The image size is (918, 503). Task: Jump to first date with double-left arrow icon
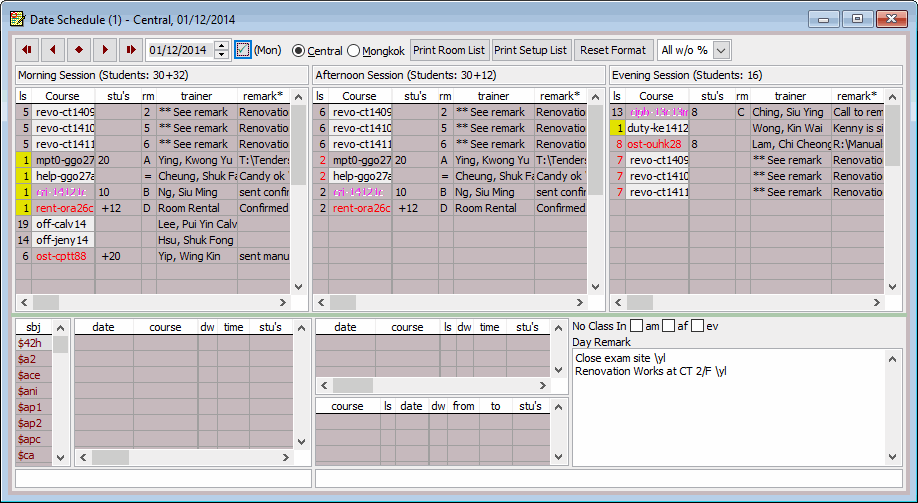click(x=27, y=50)
